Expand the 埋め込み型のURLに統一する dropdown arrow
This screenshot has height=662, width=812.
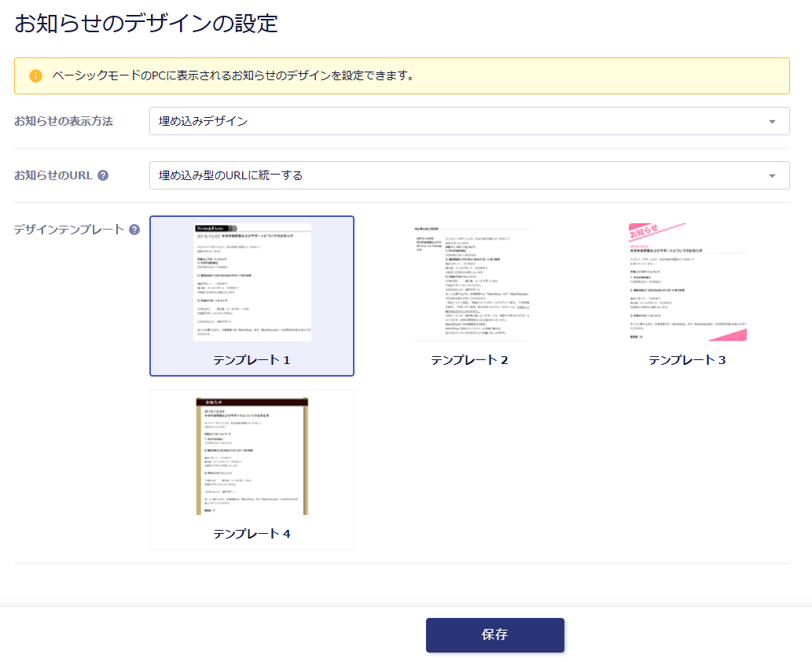pyautogui.click(x=771, y=176)
